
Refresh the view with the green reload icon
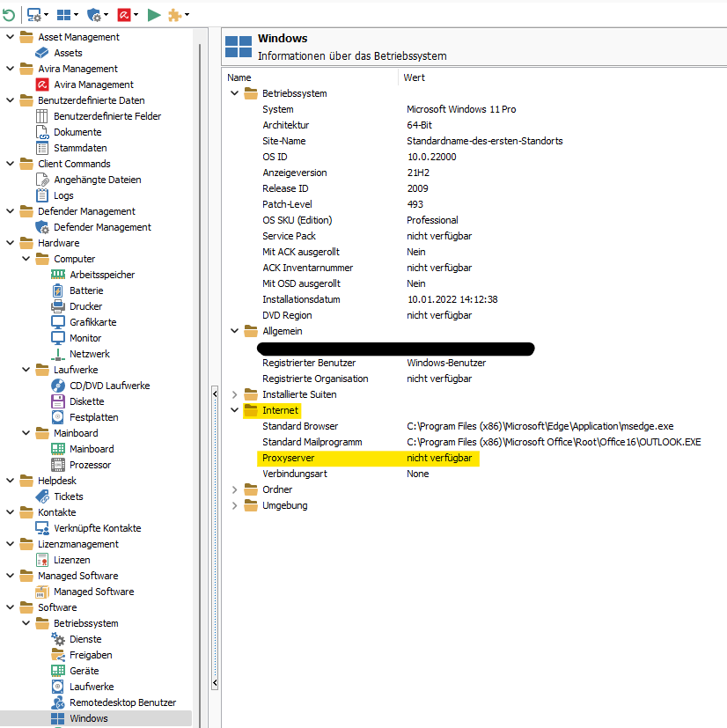(x=11, y=14)
